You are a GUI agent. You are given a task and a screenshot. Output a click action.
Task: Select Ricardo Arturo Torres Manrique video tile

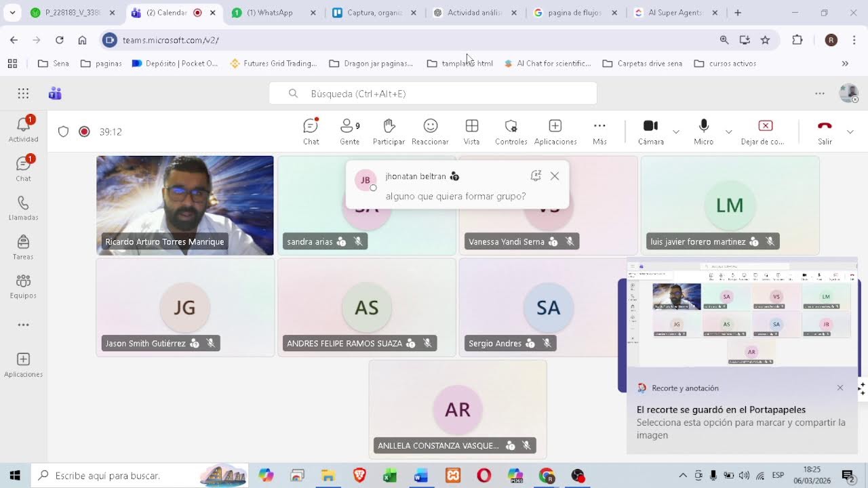point(185,205)
